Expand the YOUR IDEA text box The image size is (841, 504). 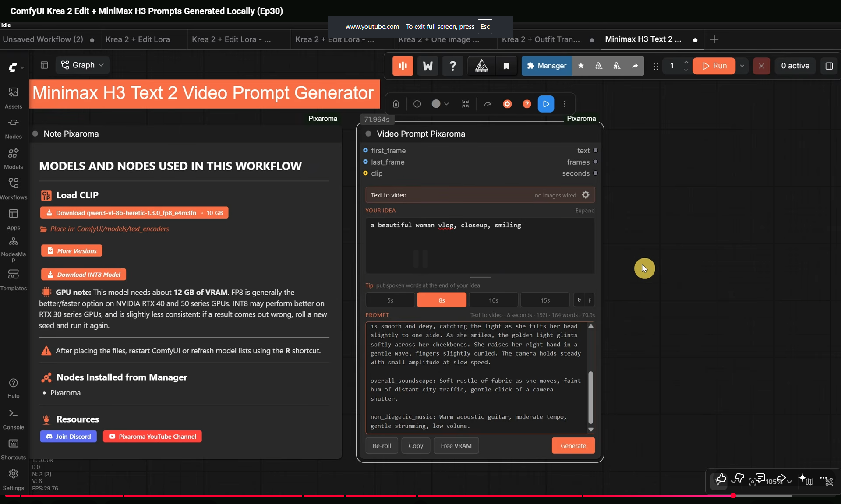click(585, 211)
